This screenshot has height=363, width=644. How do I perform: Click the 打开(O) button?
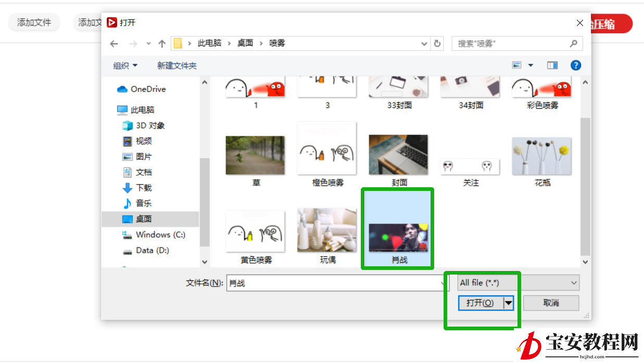point(481,303)
